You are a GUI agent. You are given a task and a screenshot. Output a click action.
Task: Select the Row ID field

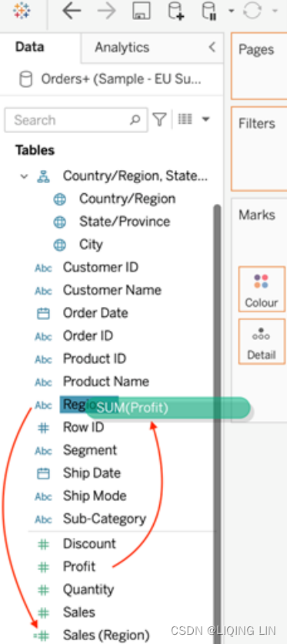pyautogui.click(x=83, y=428)
